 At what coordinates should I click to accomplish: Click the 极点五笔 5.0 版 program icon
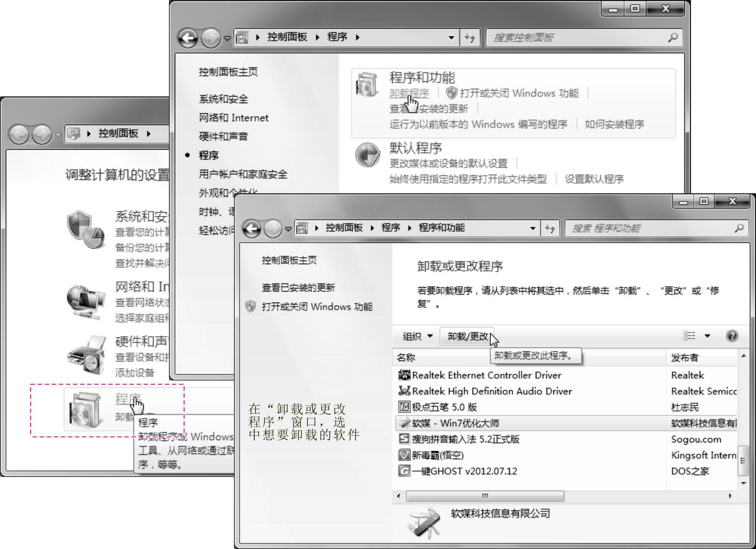[x=404, y=407]
